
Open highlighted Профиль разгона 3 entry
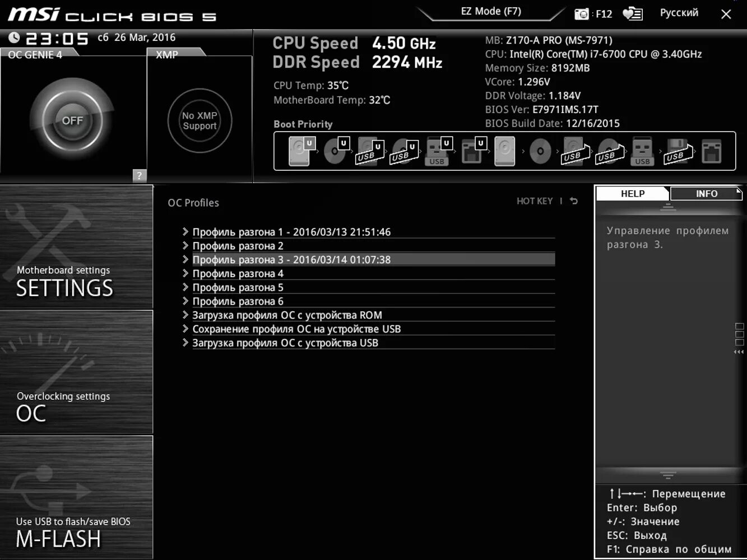(368, 259)
